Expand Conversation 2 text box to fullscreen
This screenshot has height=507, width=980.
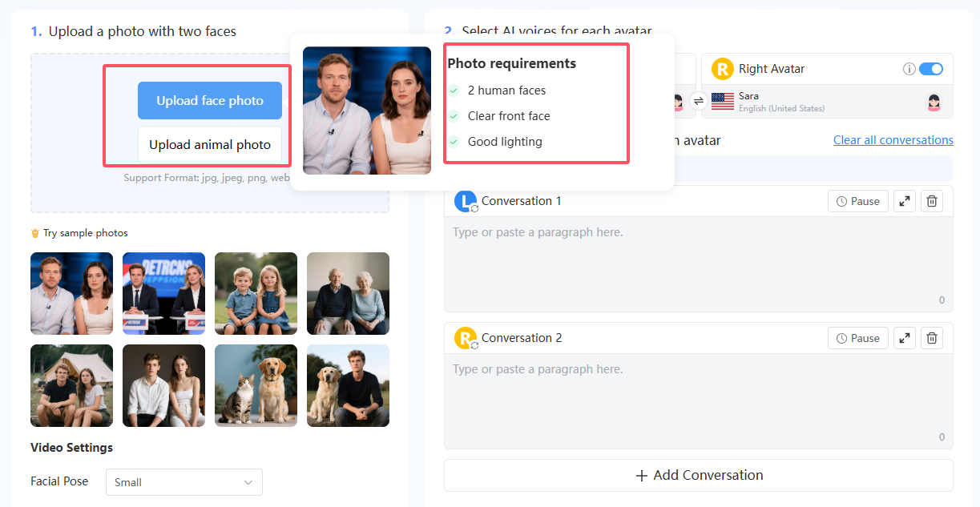click(904, 339)
